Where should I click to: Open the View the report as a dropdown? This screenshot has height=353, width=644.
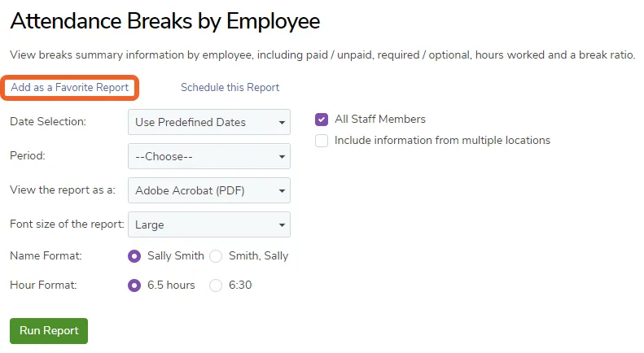pos(209,190)
